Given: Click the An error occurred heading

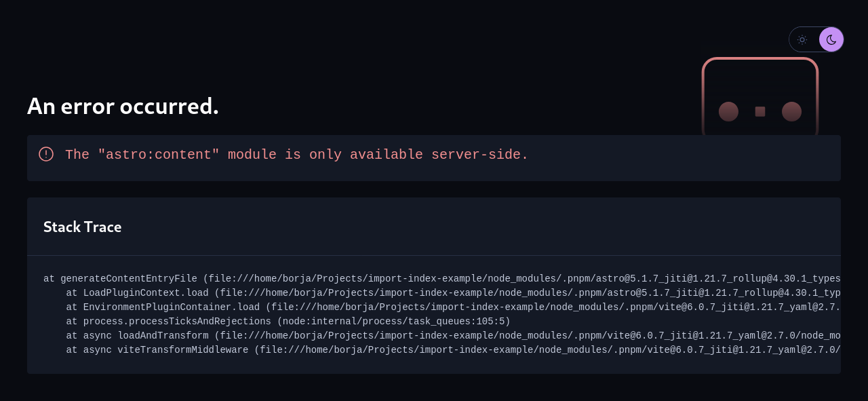Looking at the screenshot, I should (123, 105).
